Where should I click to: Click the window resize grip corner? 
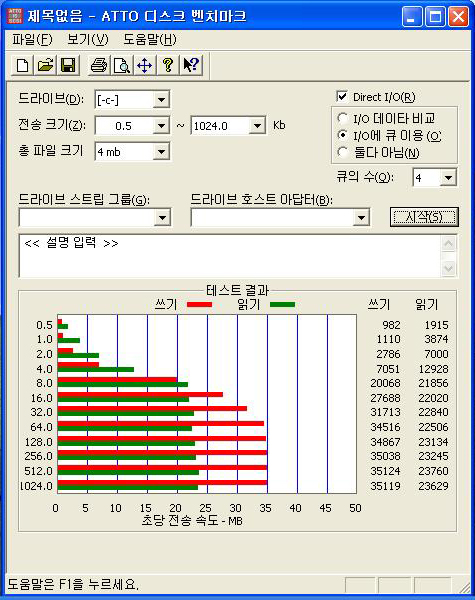coord(464,587)
